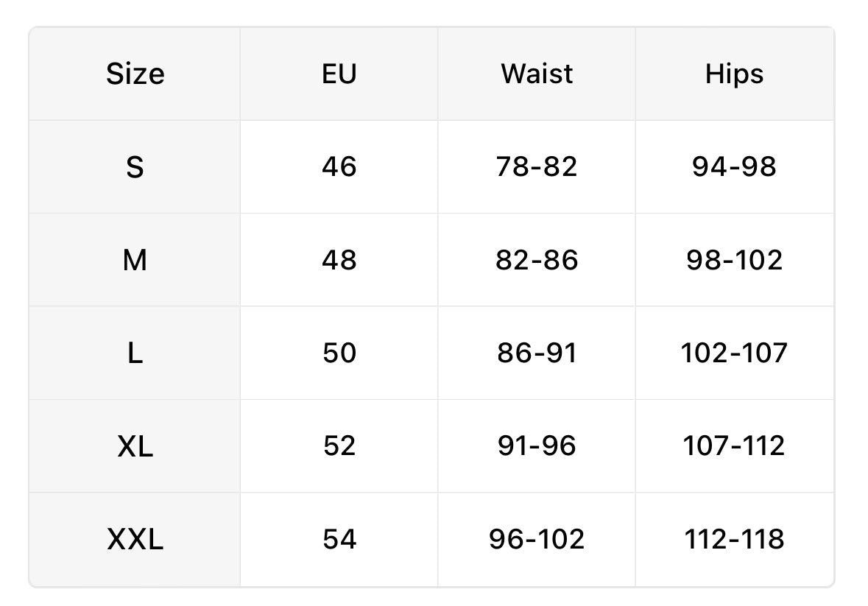Select the XL size row label
The width and height of the screenshot is (868, 606).
[x=135, y=446]
